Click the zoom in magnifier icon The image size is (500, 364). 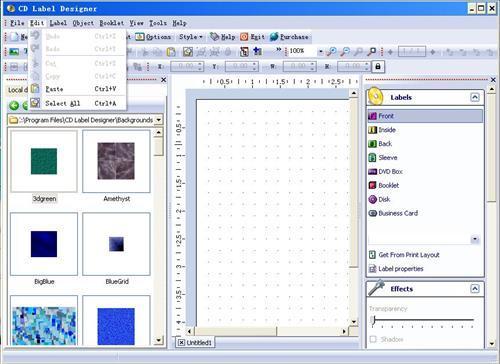tap(332, 51)
